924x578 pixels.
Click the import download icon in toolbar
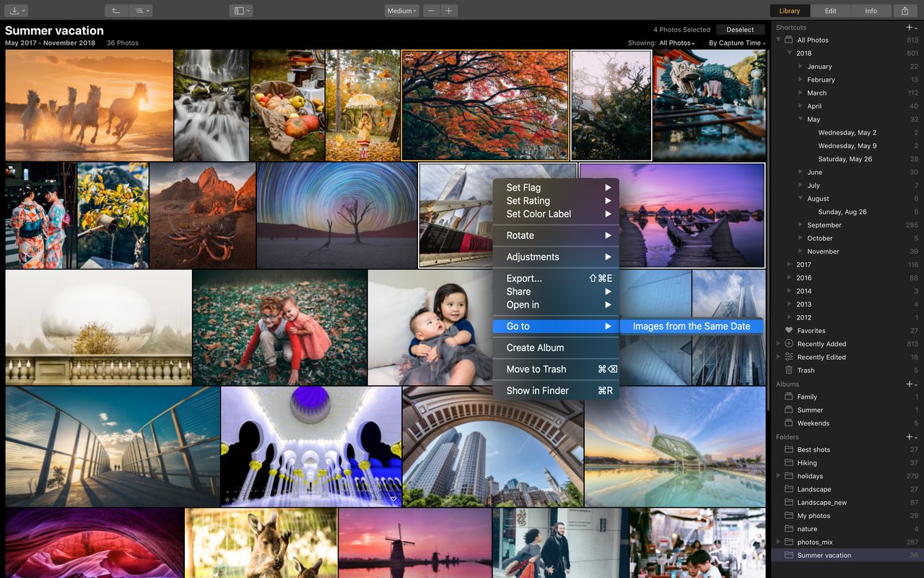coord(15,11)
